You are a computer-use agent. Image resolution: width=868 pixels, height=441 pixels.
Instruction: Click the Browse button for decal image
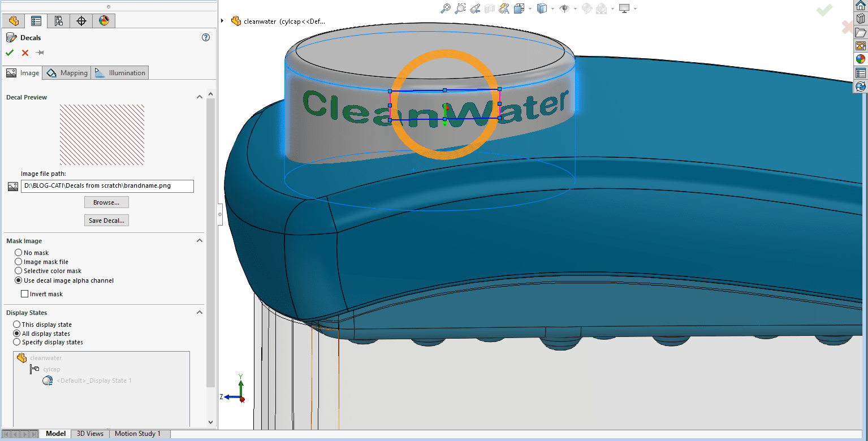[106, 202]
